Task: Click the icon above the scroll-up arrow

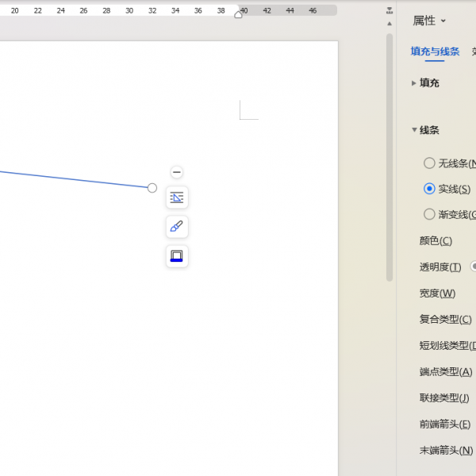Action: click(389, 11)
